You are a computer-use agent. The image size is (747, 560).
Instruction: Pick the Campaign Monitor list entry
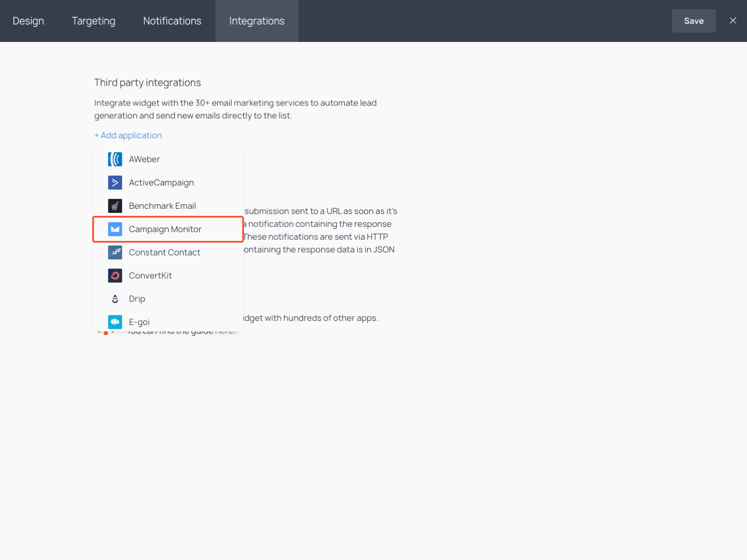[x=165, y=229]
